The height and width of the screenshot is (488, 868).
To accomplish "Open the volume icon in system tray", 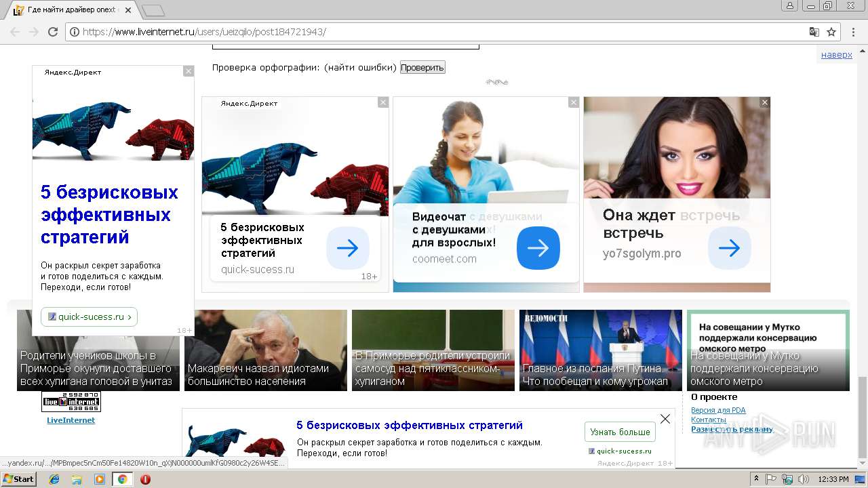I will click(804, 479).
